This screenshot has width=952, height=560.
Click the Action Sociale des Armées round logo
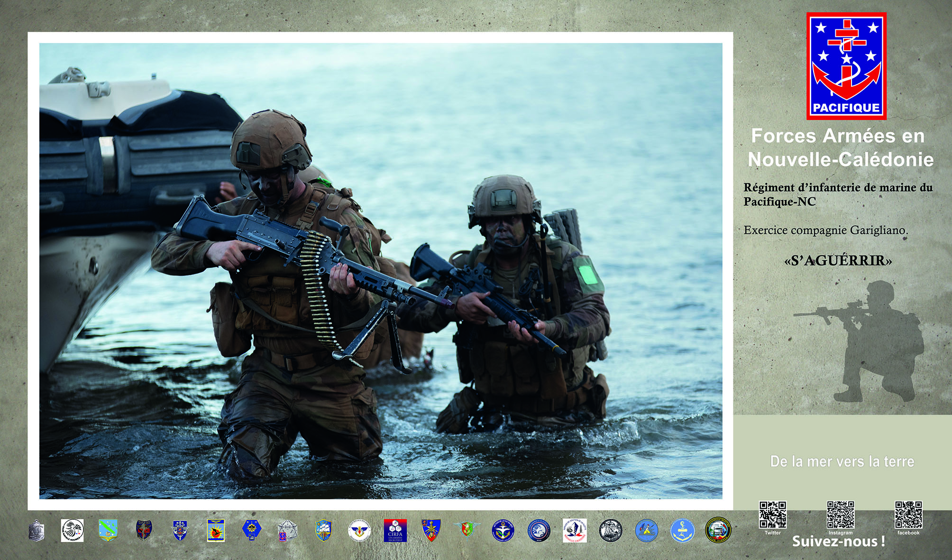pos(359,530)
